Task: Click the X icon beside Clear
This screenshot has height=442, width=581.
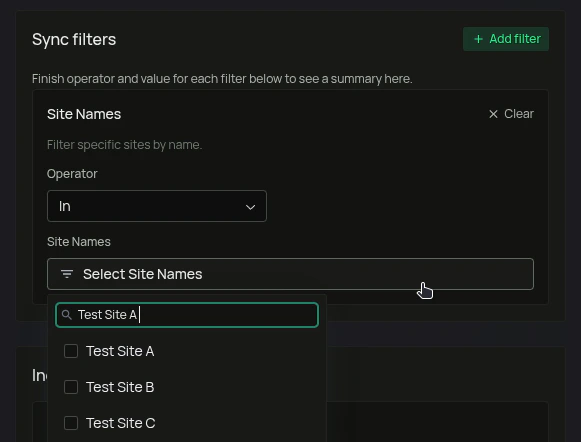Action: pos(493,114)
